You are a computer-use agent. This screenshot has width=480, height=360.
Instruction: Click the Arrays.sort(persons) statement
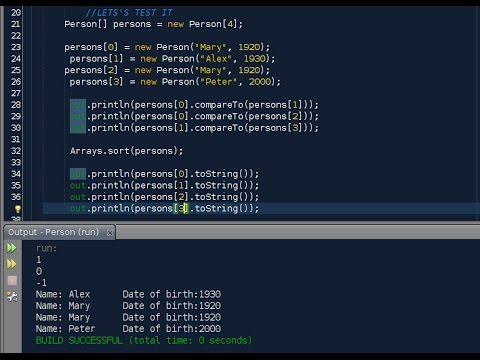126,151
